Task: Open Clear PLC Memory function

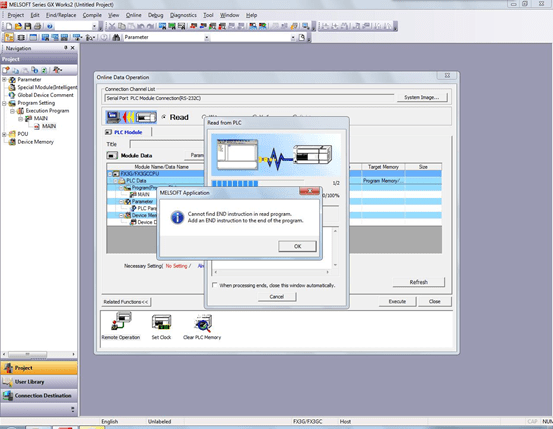Action: point(202,327)
